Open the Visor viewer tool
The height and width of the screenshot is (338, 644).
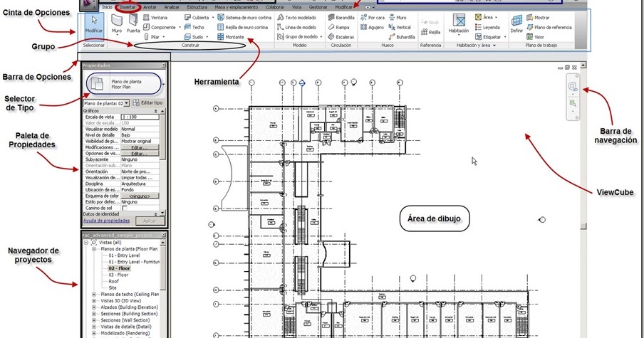click(535, 37)
